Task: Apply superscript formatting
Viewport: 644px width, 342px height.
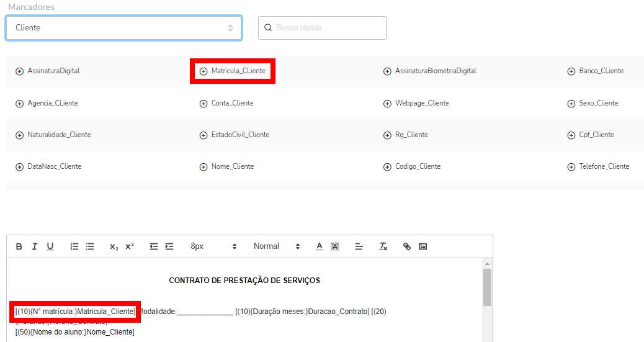Action: (x=129, y=246)
